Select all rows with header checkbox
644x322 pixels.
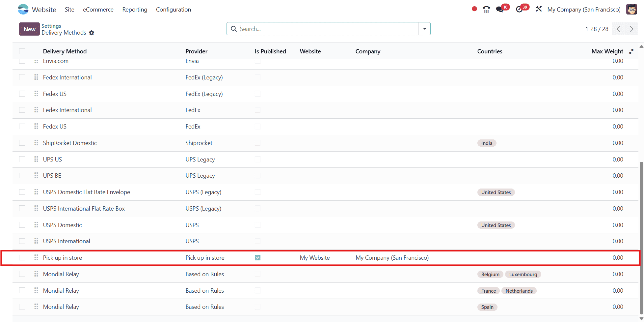22,51
